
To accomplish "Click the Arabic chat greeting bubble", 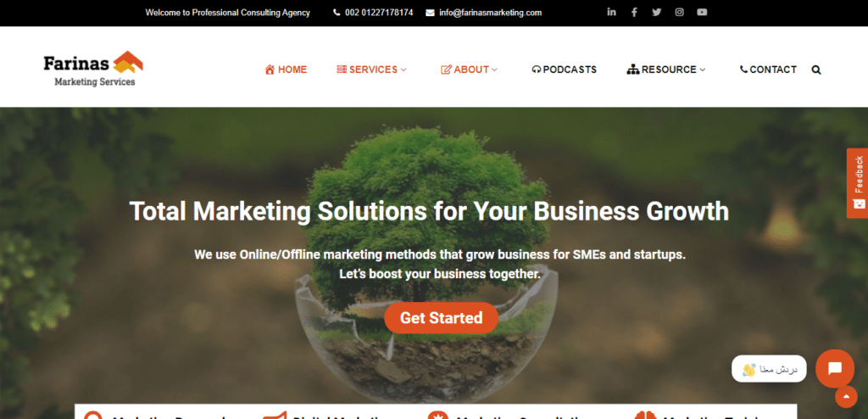I will coord(769,369).
